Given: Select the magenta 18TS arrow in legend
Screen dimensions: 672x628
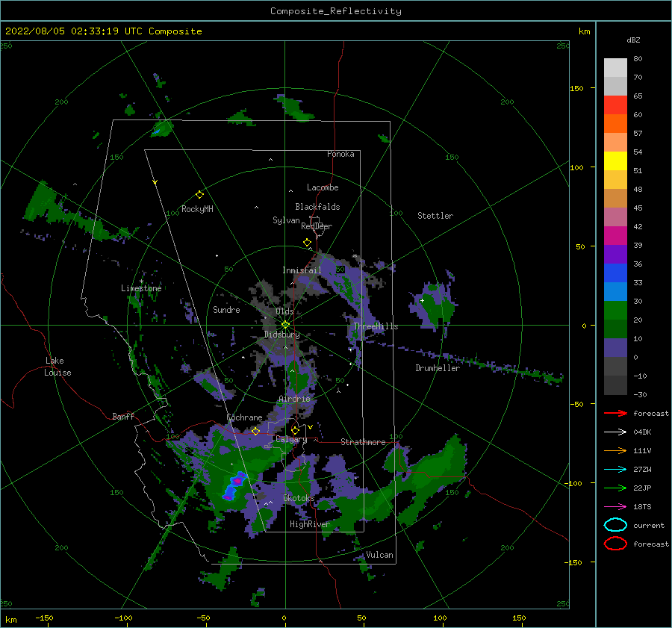Looking at the screenshot, I should coord(615,507).
